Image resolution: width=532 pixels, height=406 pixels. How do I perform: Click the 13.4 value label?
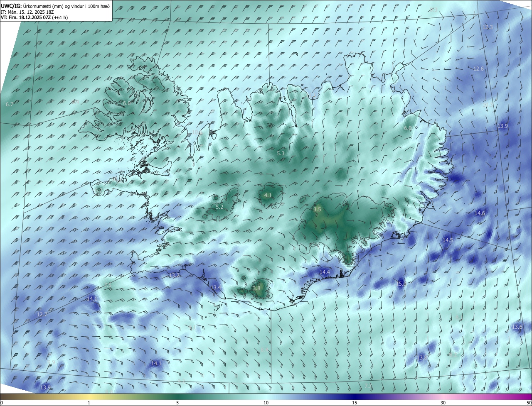click(216, 288)
